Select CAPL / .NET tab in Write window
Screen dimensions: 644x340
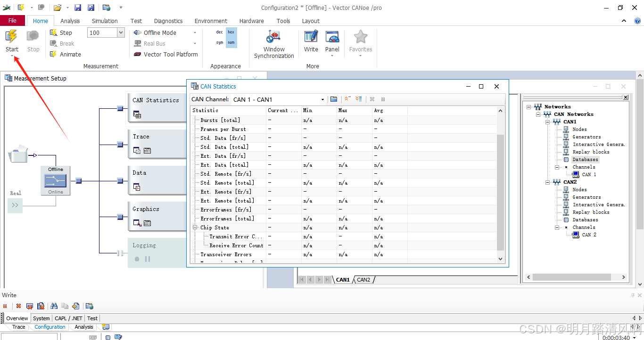pos(68,318)
